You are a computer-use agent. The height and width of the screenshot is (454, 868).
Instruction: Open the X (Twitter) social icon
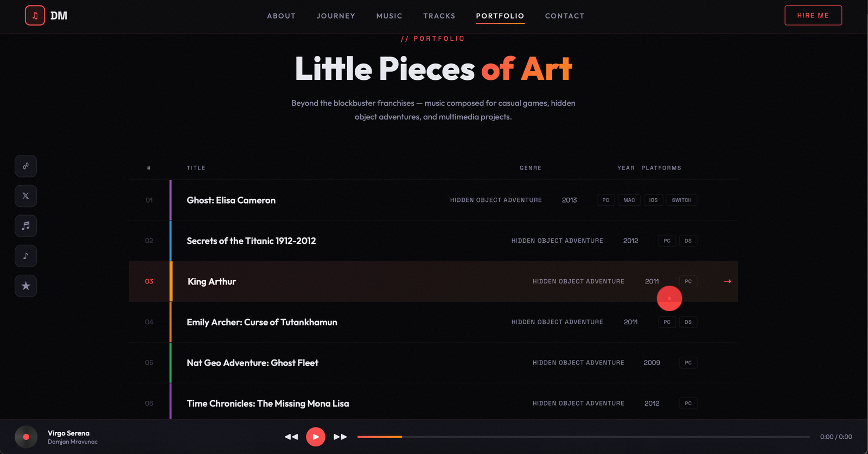tap(26, 196)
